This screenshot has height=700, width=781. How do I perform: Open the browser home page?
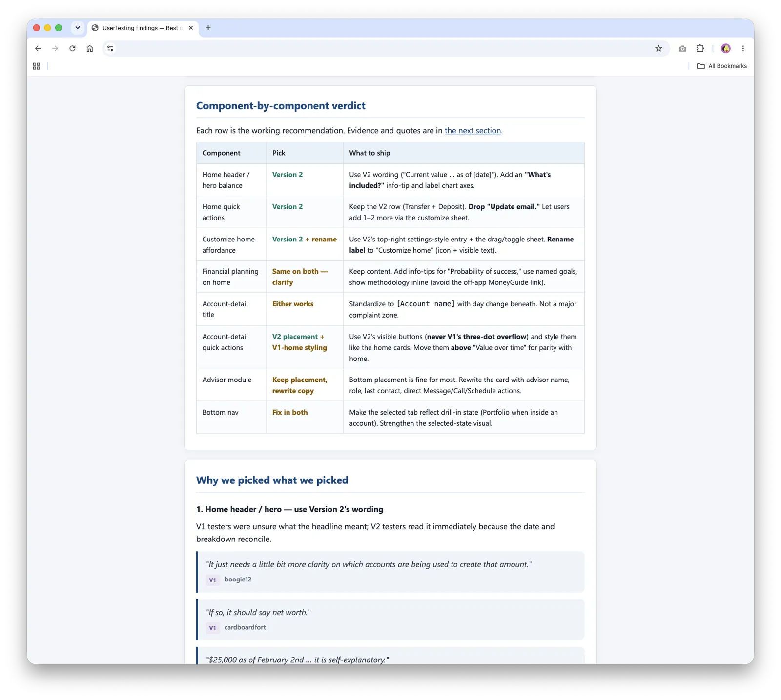point(90,48)
